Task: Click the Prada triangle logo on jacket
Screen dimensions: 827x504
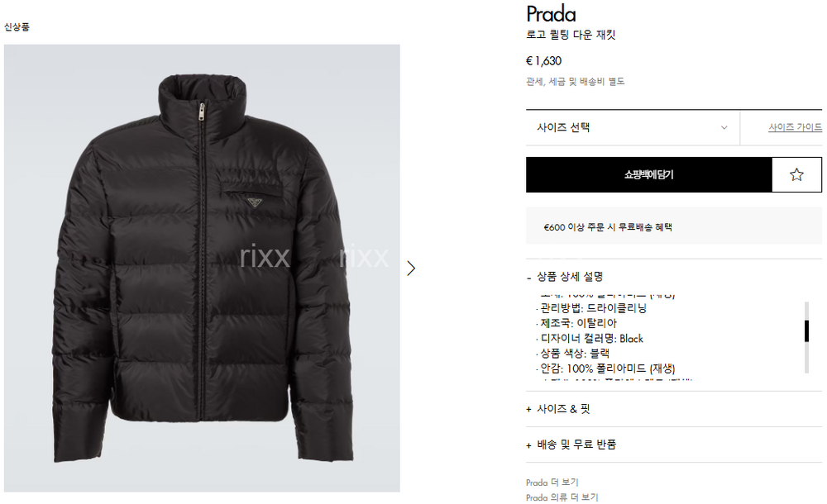Action: coord(255,202)
